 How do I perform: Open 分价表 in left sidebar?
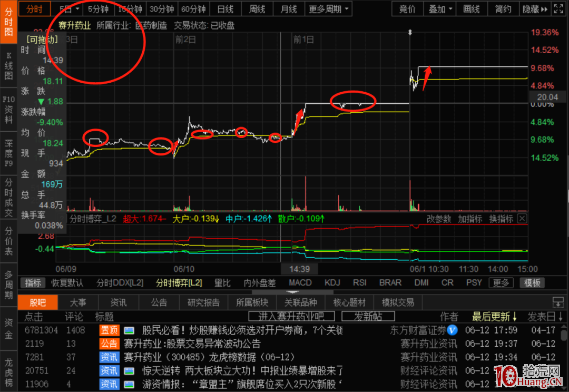click(x=8, y=241)
